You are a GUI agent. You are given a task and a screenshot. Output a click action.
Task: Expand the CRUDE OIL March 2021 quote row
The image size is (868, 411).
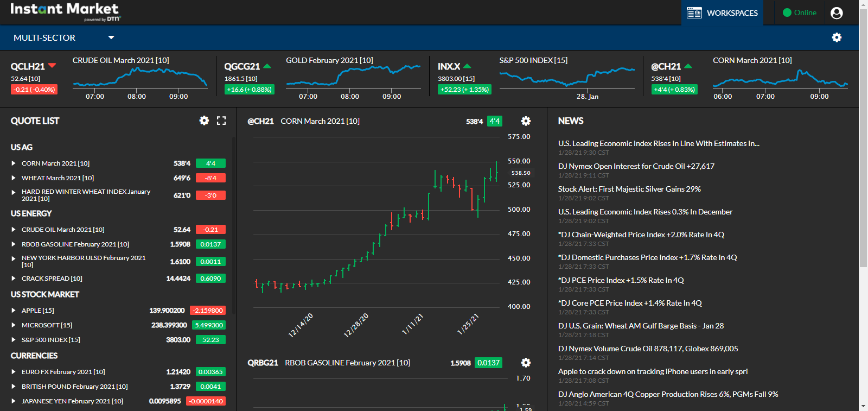(x=14, y=230)
